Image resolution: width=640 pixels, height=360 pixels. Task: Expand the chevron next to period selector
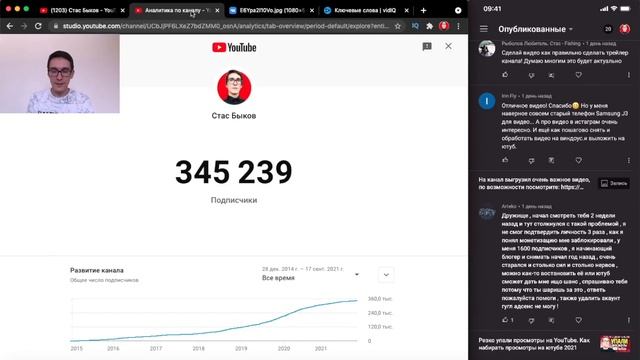click(386, 275)
